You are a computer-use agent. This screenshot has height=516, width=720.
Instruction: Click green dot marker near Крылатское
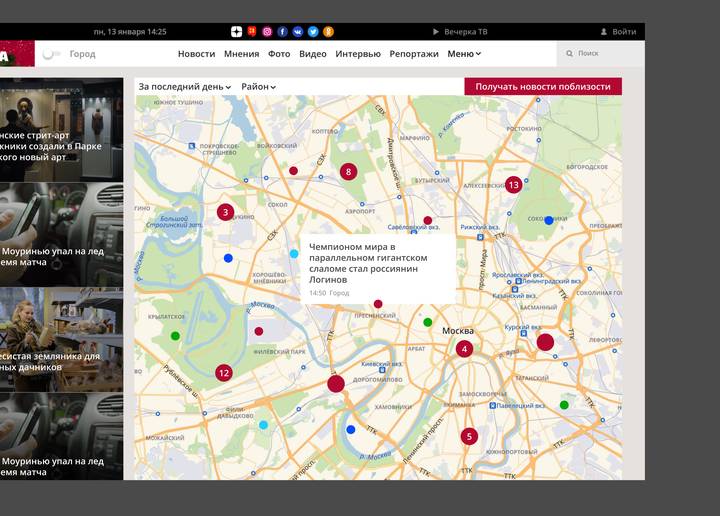pos(175,336)
